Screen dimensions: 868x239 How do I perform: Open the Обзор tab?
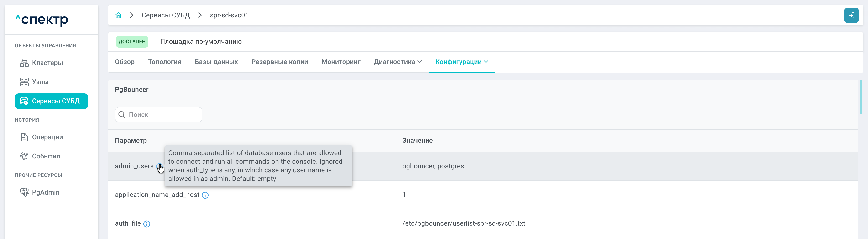[x=125, y=62]
